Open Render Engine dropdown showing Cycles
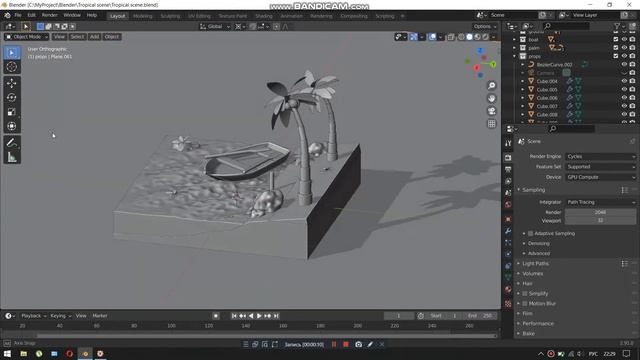 tap(600, 157)
